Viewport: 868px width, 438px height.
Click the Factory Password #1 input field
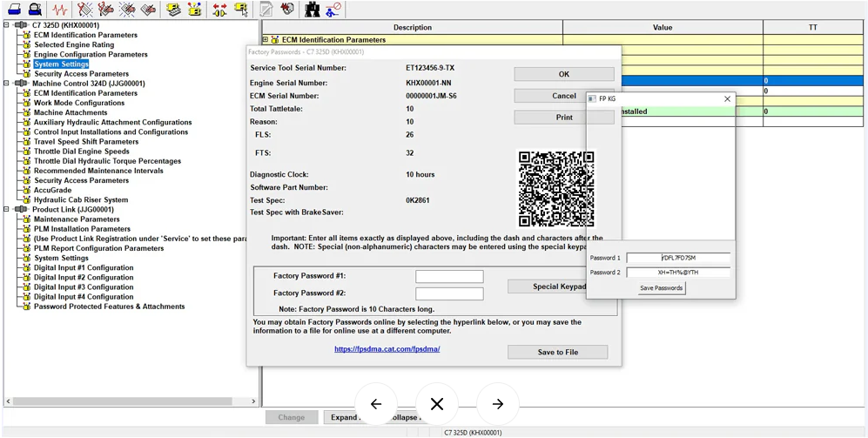[x=449, y=276]
